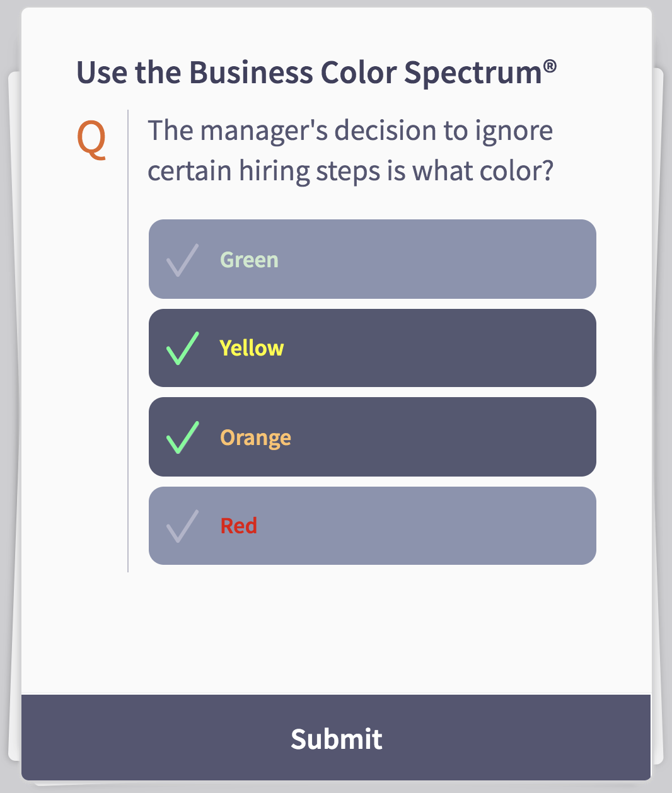
Task: Toggle the Yellow answer selection off
Action: click(372, 348)
